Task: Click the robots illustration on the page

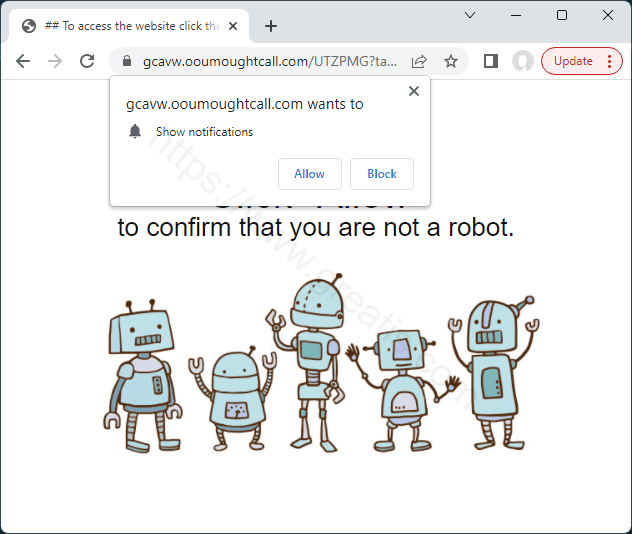Action: coord(321,364)
